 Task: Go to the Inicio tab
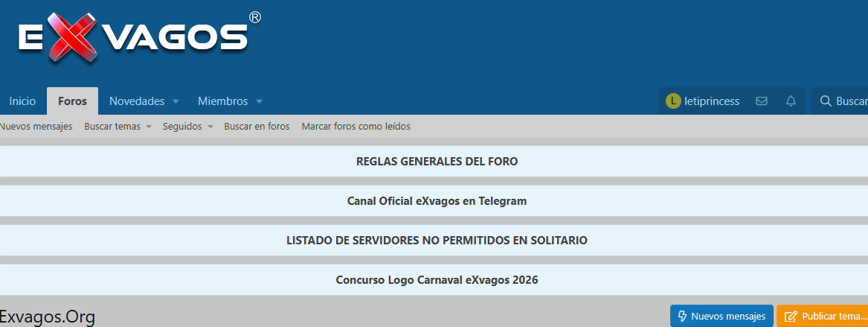pos(22,101)
